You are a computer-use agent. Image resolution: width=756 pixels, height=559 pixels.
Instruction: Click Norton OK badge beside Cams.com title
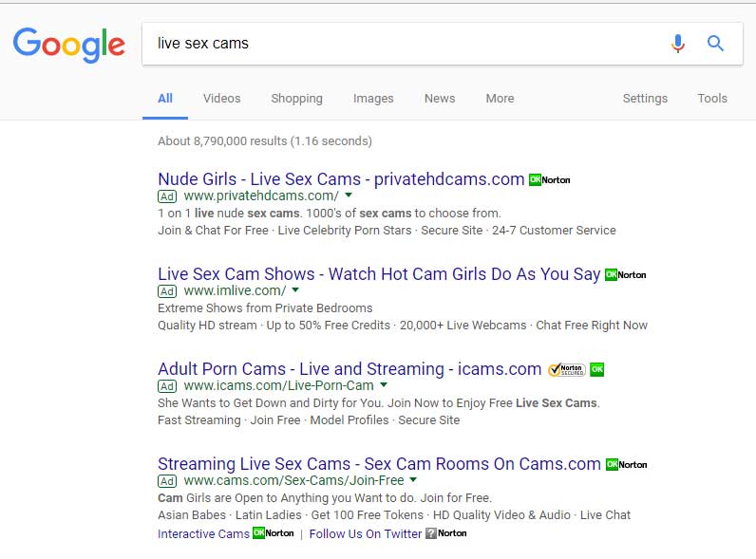pos(626,464)
